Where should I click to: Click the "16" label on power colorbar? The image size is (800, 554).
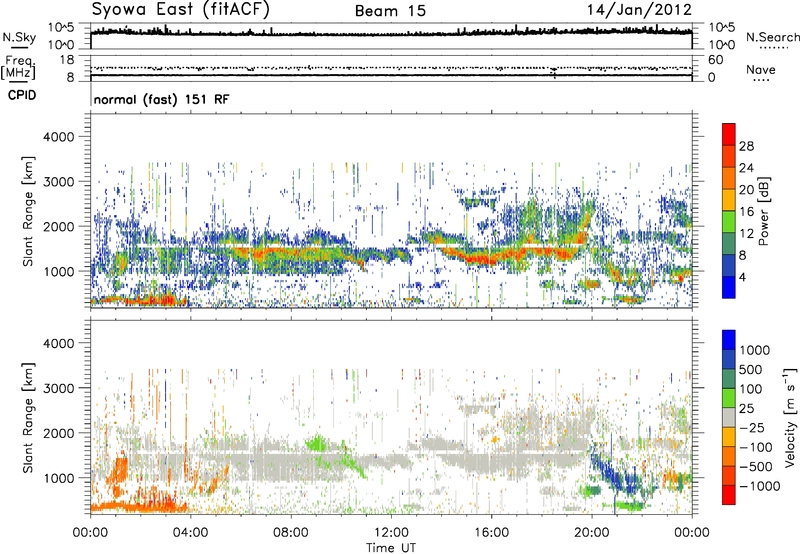[x=746, y=212]
